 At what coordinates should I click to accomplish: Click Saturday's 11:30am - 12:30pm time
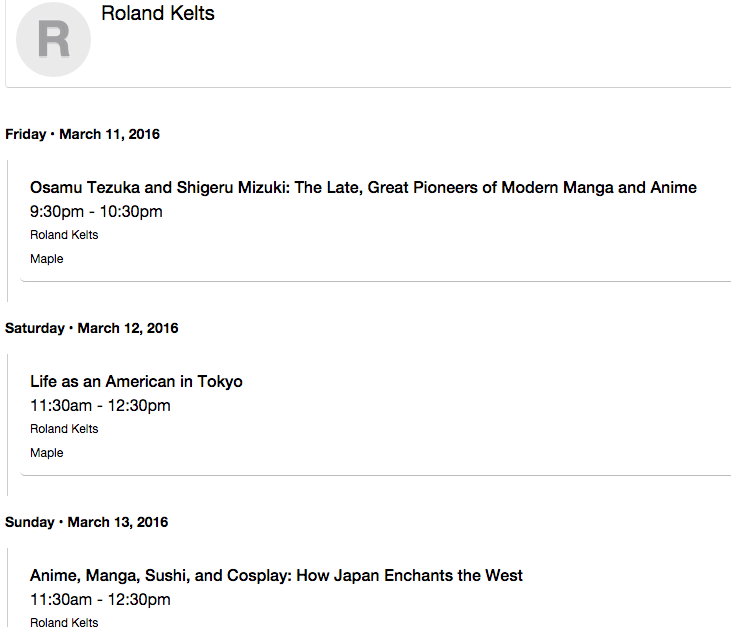click(x=100, y=405)
